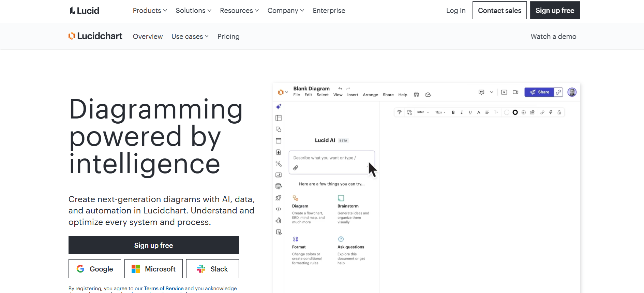Click the text color A icon
The height and width of the screenshot is (293, 644).
coord(479,112)
